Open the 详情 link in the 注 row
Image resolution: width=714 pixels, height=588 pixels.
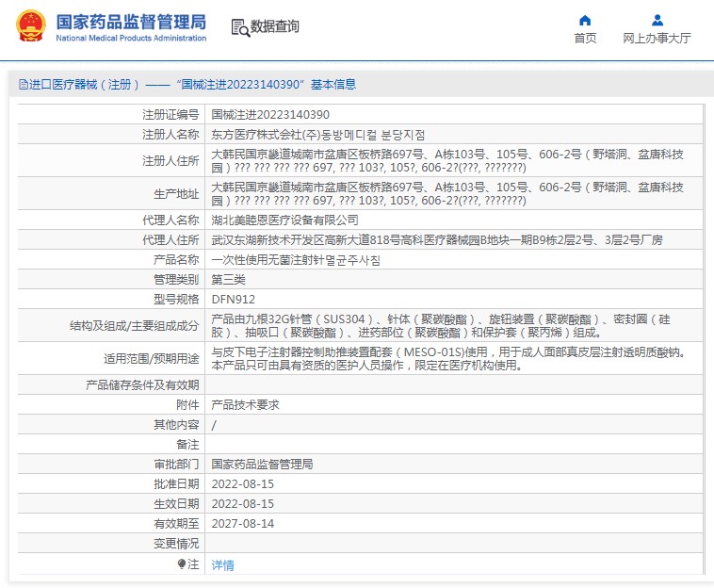(222, 565)
